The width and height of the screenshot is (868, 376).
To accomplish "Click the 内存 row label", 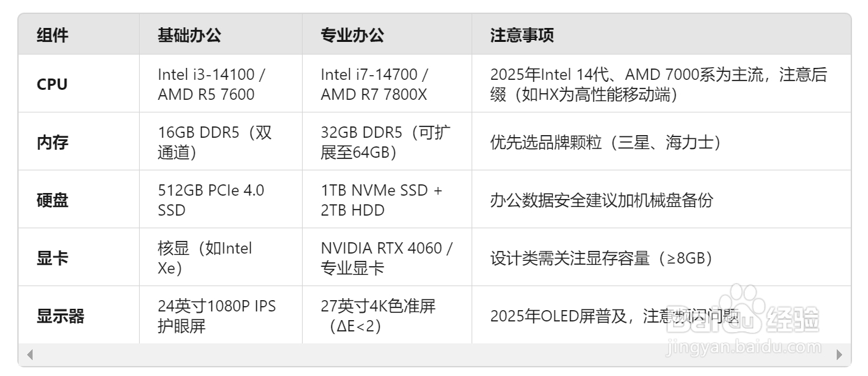I will [52, 142].
